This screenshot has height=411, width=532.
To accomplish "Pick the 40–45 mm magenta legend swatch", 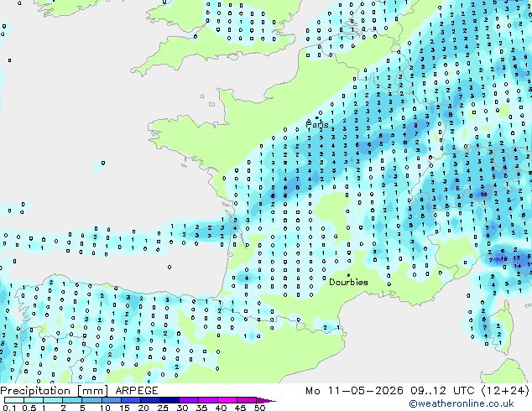I will 227,400.
